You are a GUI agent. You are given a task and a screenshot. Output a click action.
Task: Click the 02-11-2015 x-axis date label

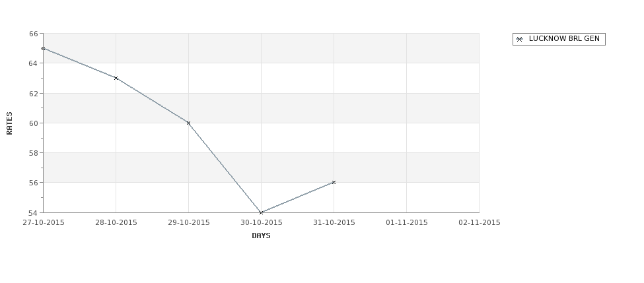(480, 223)
